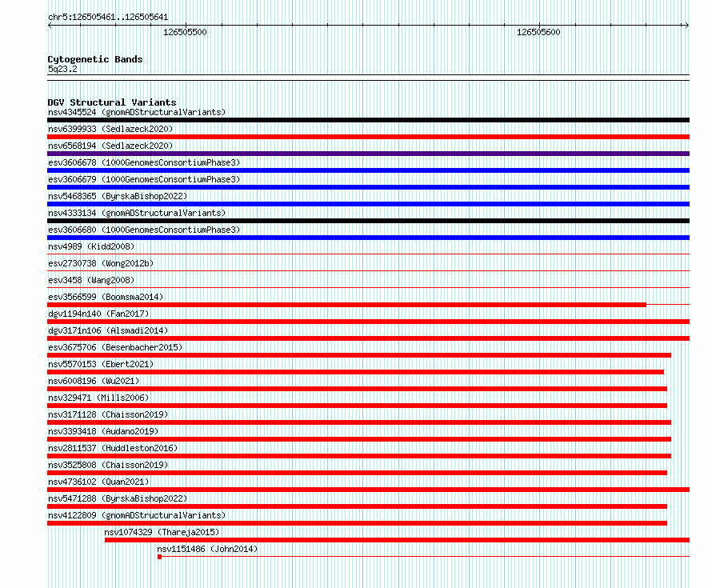
Task: Click the blue bar under esv3606679
Action: coord(368,187)
